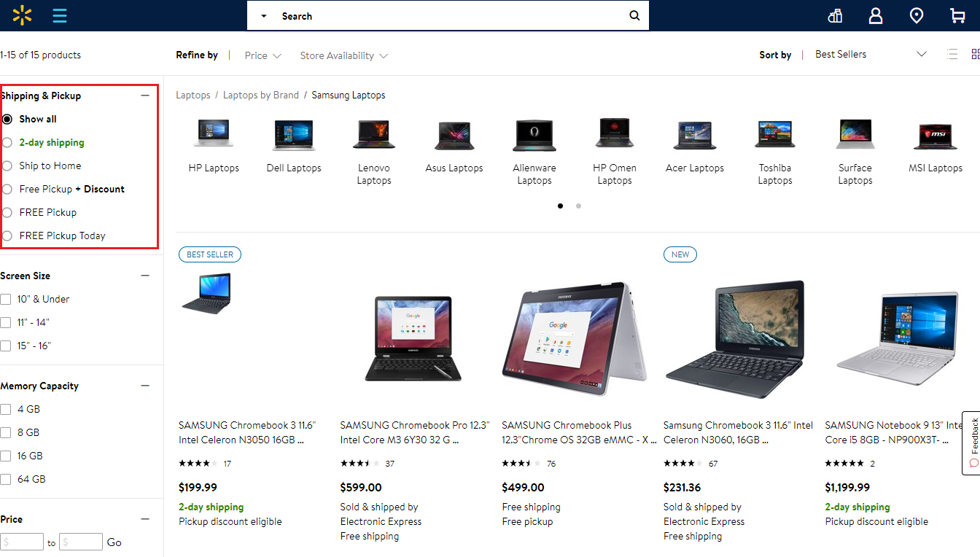Image resolution: width=980 pixels, height=557 pixels.
Task: Open the search category dropdown arrow
Action: (263, 16)
